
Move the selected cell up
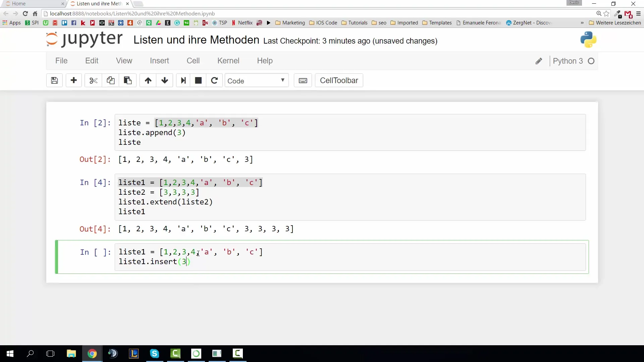pyautogui.click(x=148, y=80)
